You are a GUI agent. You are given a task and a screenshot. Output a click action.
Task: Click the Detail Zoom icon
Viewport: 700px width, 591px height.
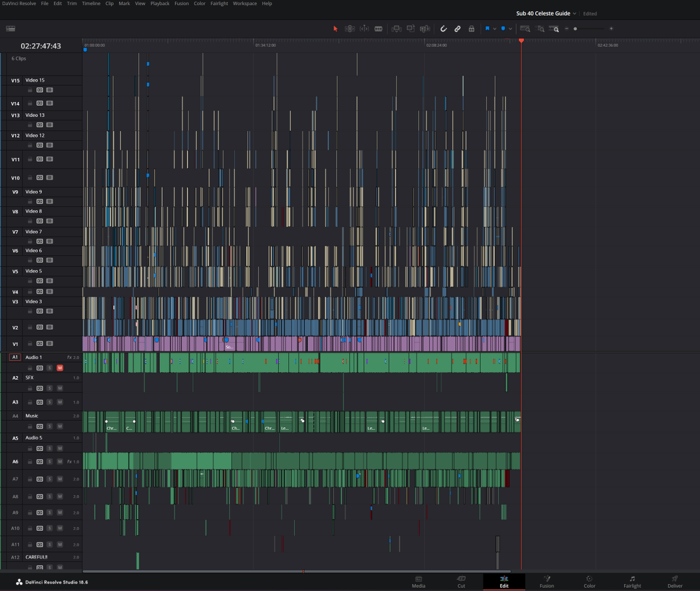point(541,29)
